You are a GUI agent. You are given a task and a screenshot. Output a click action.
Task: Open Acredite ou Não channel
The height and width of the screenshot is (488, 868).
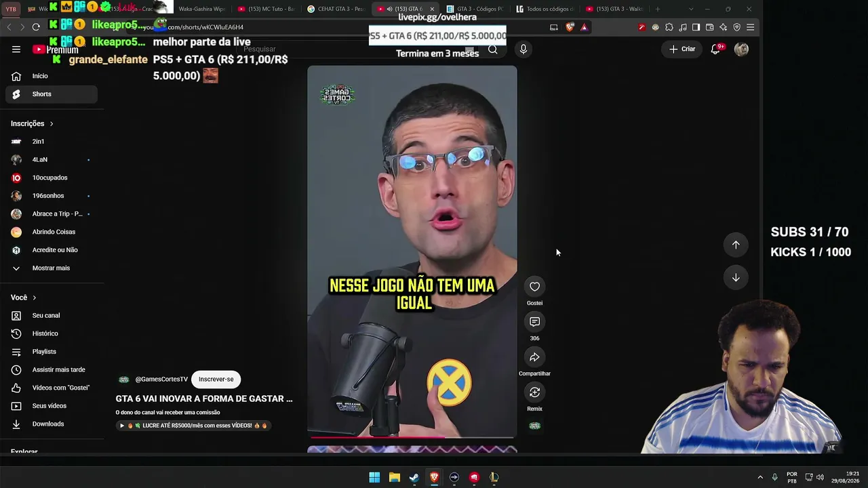click(x=52, y=250)
